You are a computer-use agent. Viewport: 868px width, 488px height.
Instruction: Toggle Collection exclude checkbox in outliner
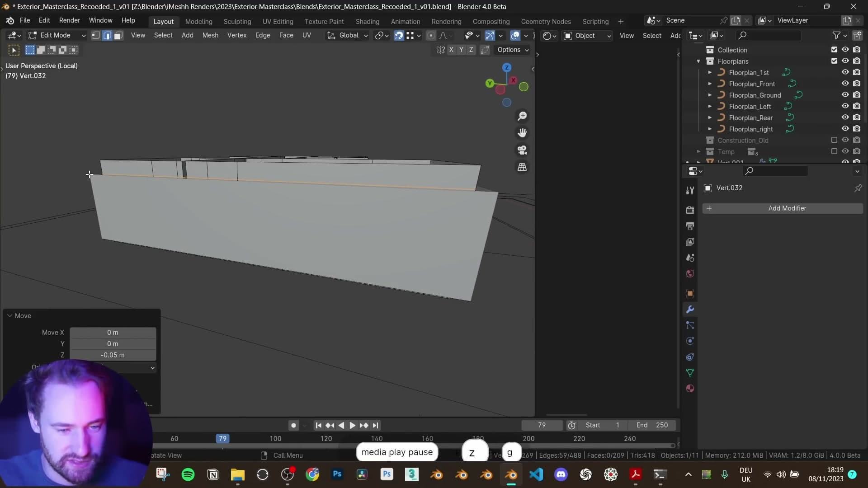pos(834,50)
